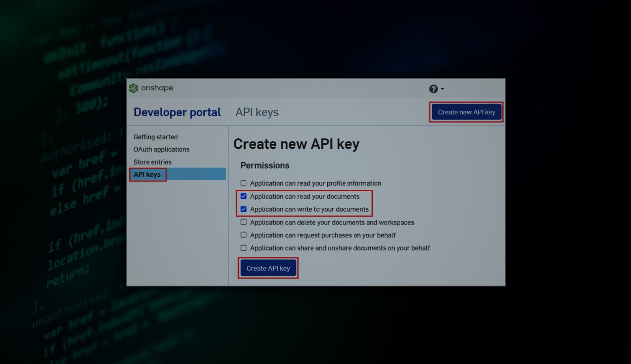Viewport: 631px width, 364px height.
Task: Open the 'Getting started' sidebar page
Action: (x=155, y=137)
